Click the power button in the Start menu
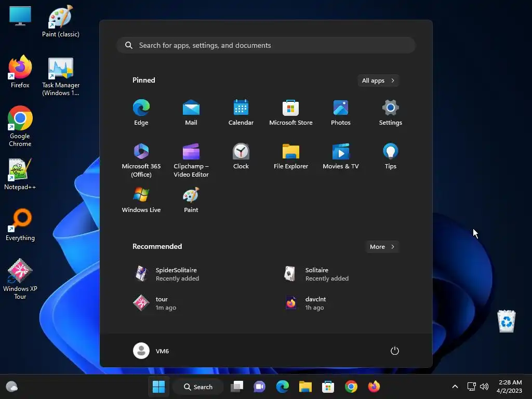Image resolution: width=532 pixels, height=399 pixels. pos(395,351)
